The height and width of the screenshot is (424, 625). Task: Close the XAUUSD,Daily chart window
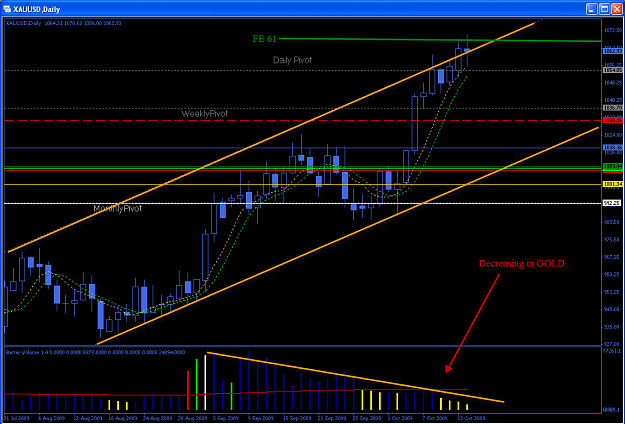coord(617,9)
